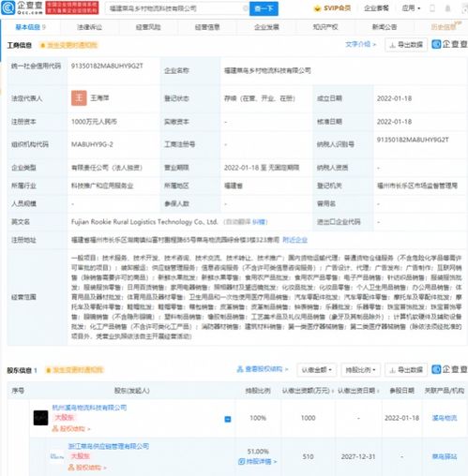Switch to the 经营信息 tab

tap(207, 27)
